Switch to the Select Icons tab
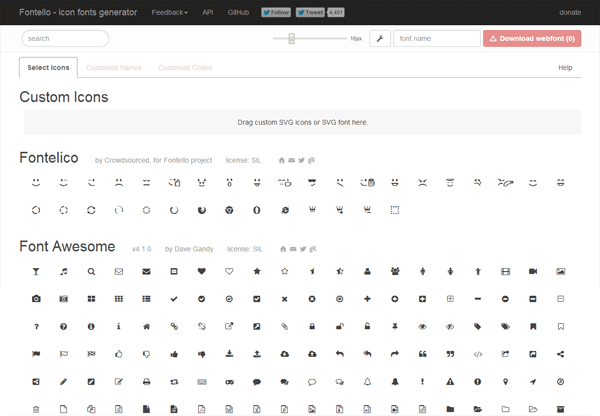The width and height of the screenshot is (600, 416). 48,67
